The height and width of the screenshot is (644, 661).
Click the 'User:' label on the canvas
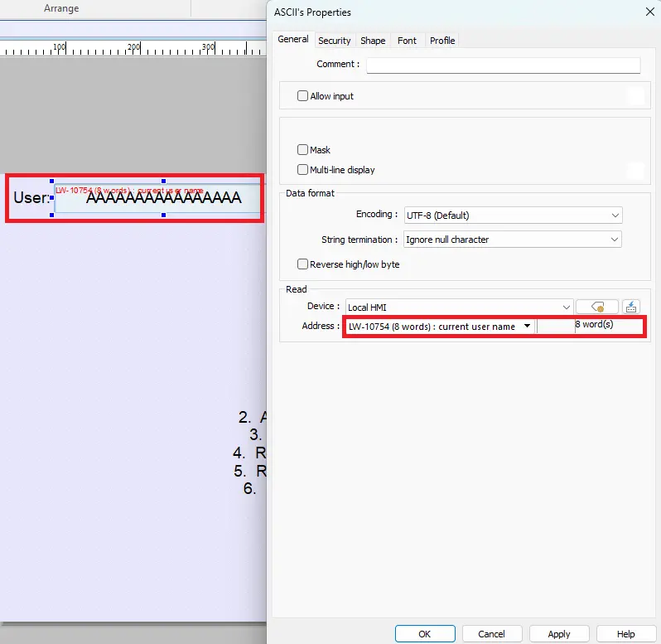[31, 198]
